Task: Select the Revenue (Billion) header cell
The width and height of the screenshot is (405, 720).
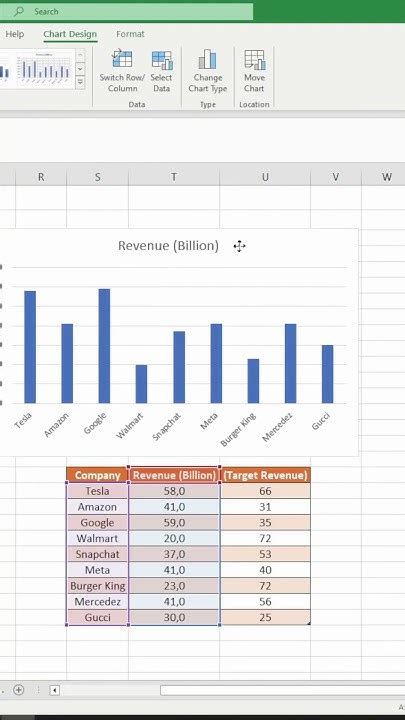Action: point(174,475)
